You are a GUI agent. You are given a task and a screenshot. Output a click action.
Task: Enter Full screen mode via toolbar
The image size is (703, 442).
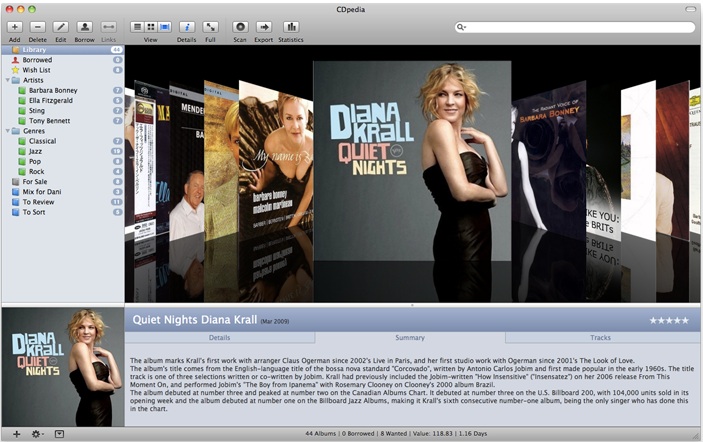click(x=211, y=26)
